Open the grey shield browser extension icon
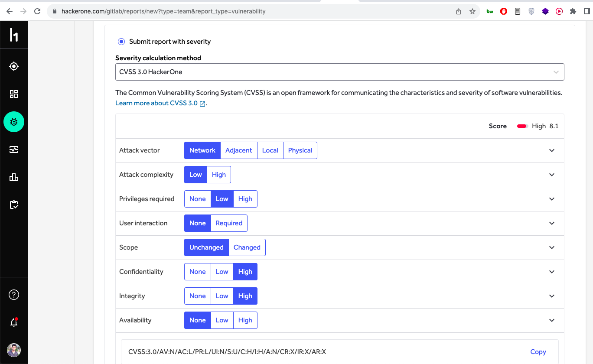 [x=531, y=11]
